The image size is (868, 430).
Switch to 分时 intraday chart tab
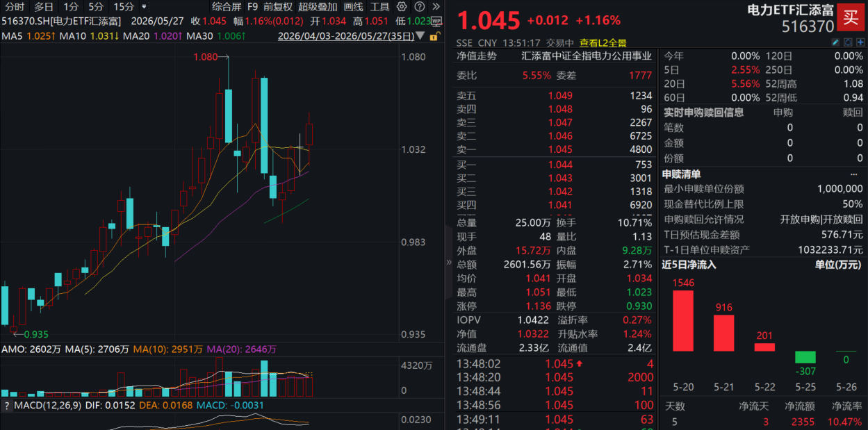[x=13, y=6]
